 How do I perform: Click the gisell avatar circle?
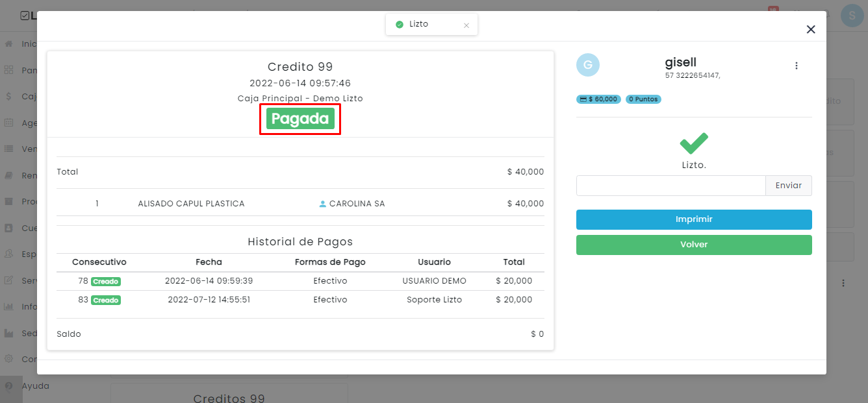588,64
